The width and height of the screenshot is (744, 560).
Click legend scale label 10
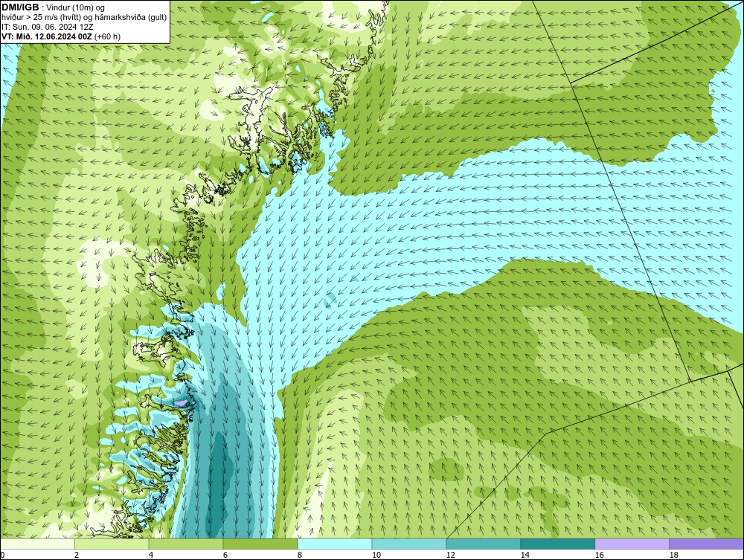[x=376, y=555]
